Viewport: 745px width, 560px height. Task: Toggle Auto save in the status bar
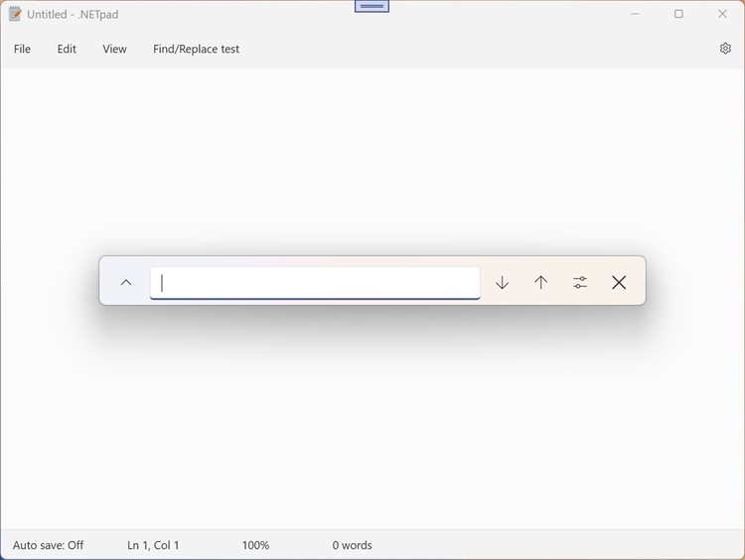tap(48, 545)
